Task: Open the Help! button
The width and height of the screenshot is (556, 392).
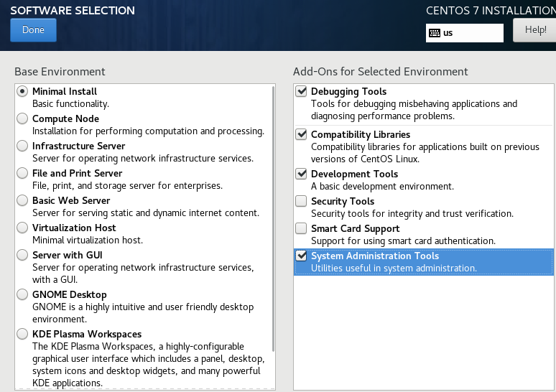Action: point(534,30)
